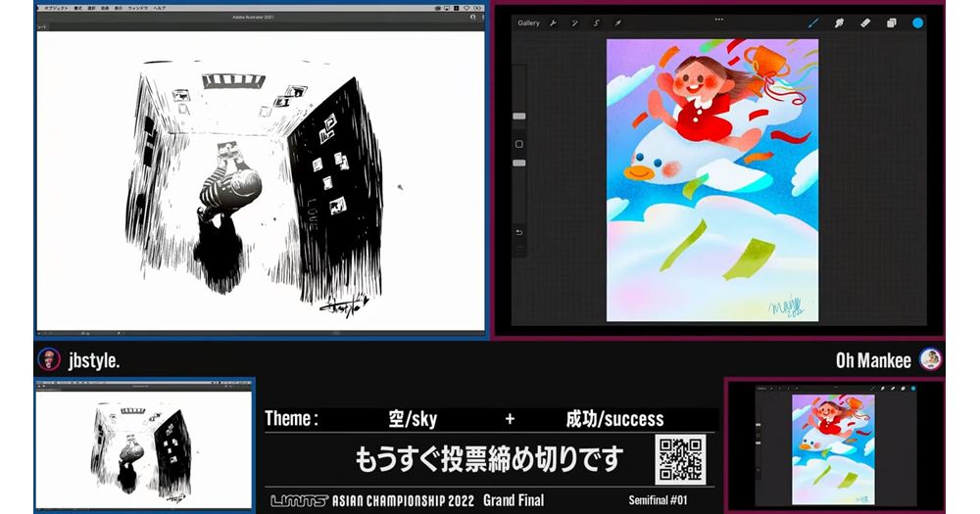This screenshot has width=980, height=514.
Task: Open the blue active color swatch
Action: pos(918,23)
